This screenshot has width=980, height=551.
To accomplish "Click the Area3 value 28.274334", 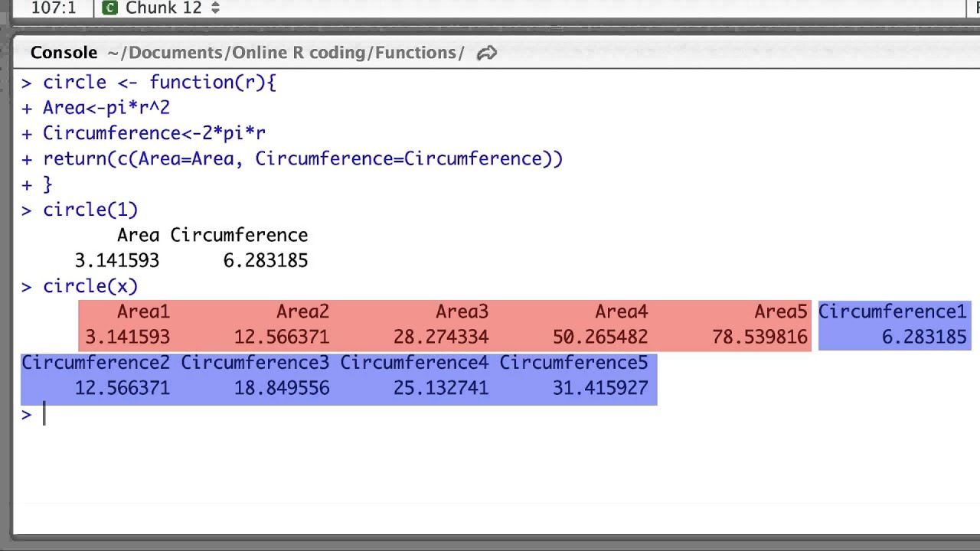I will 441,337.
